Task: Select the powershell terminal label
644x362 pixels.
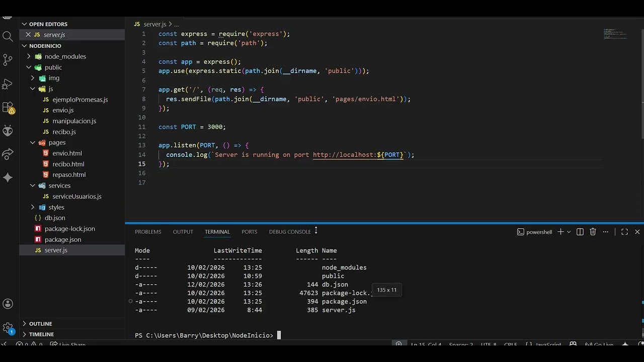Action: pyautogui.click(x=534, y=232)
